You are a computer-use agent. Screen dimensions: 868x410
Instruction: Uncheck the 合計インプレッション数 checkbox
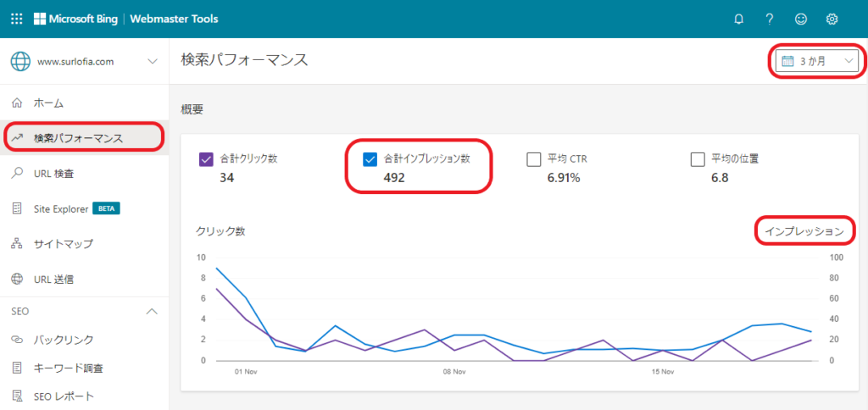coord(370,159)
